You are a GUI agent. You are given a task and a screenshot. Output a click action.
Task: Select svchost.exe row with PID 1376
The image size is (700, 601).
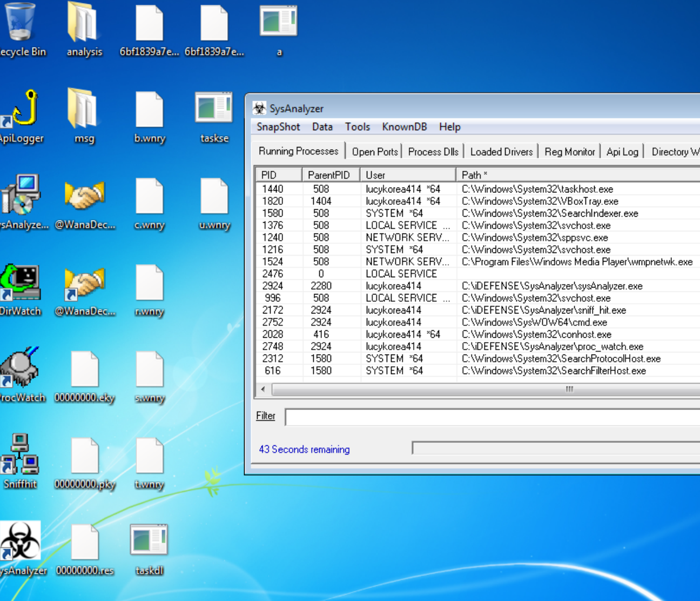click(478, 225)
